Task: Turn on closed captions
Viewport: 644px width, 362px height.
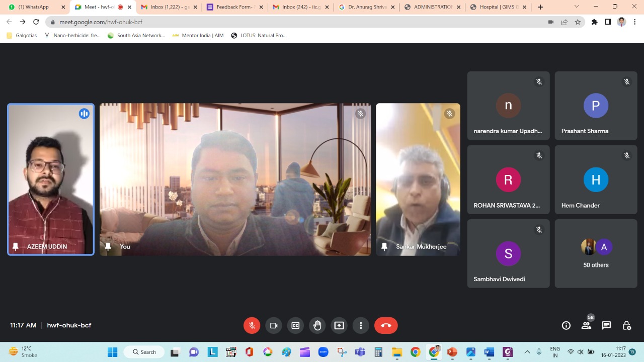Action: pyautogui.click(x=295, y=325)
